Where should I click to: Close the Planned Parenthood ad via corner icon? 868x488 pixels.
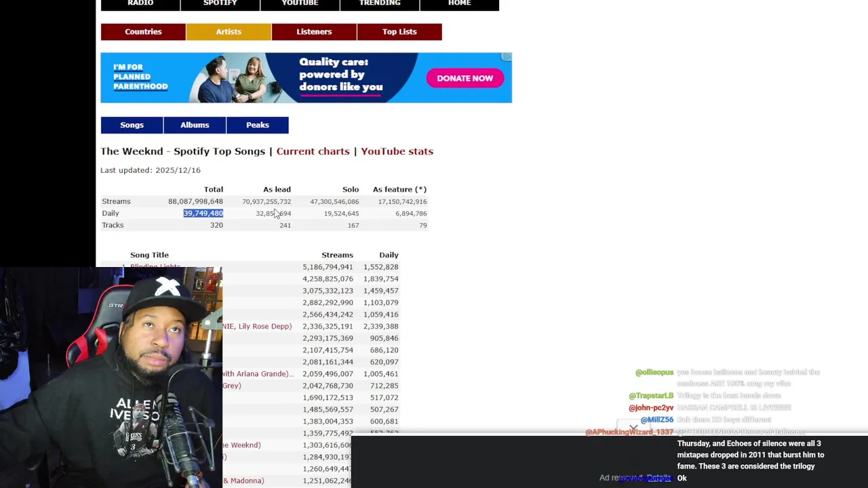pos(506,57)
